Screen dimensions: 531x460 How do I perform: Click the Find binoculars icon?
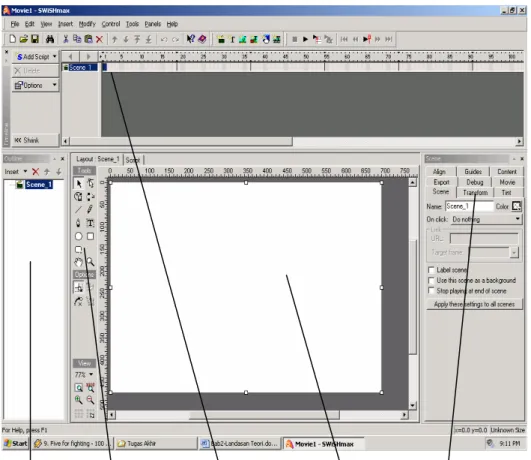click(50, 39)
